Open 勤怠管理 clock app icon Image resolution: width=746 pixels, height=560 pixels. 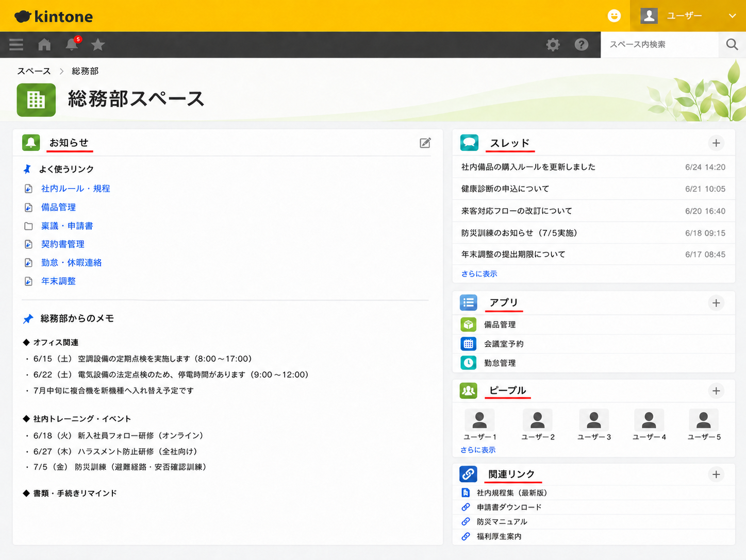point(468,363)
